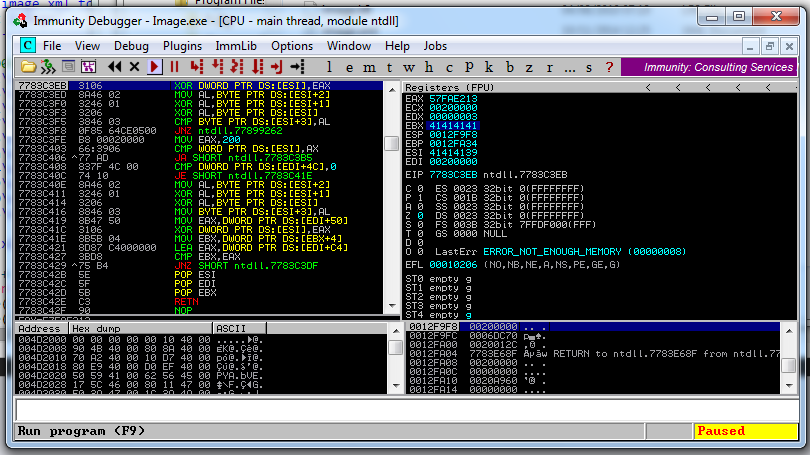Viewport: 810px width, 455px height.
Task: Toggle the P flag value
Action: pos(420,198)
